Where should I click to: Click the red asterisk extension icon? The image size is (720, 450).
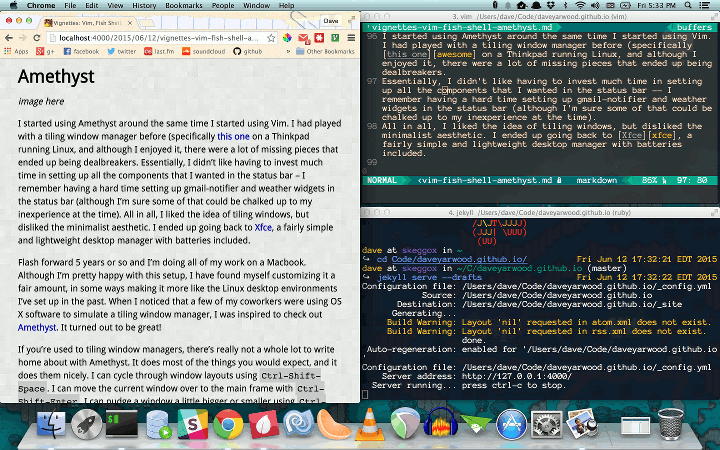319,38
